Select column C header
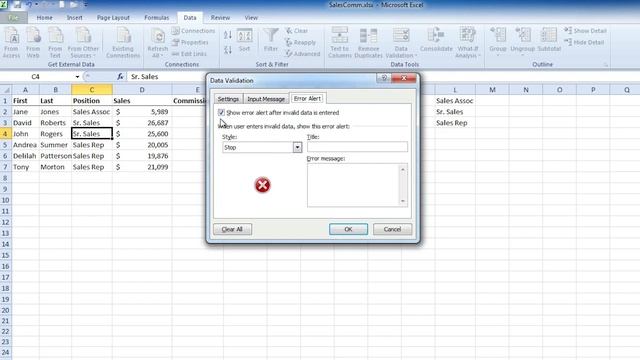 pyautogui.click(x=92, y=89)
